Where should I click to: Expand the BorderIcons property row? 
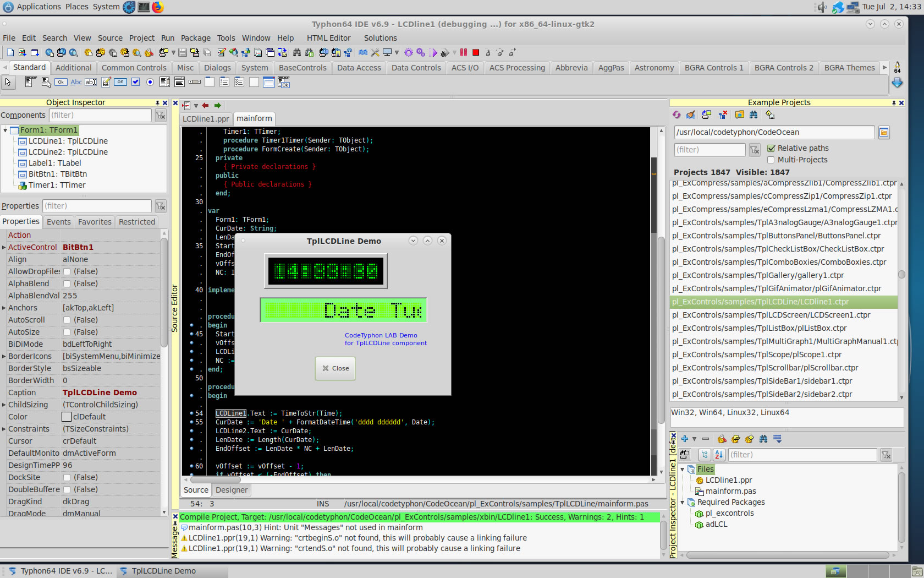[4, 356]
